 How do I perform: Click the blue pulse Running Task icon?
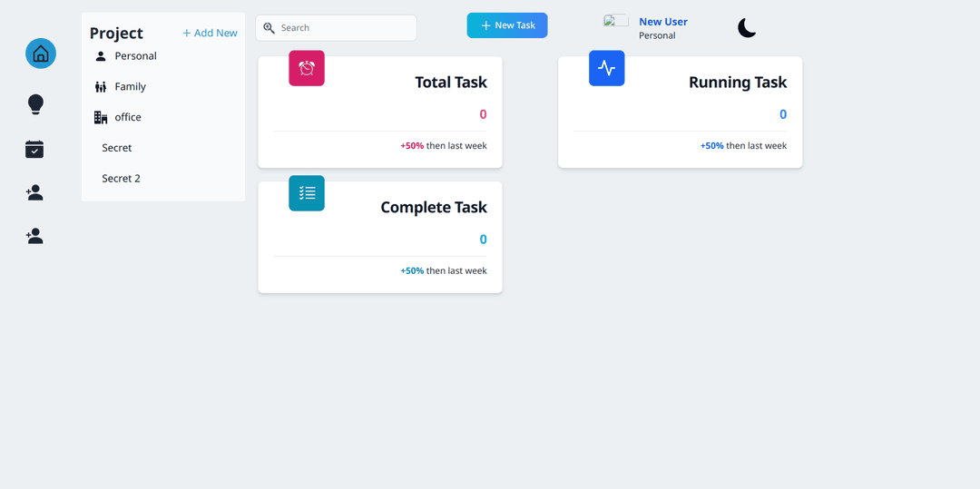pos(606,69)
